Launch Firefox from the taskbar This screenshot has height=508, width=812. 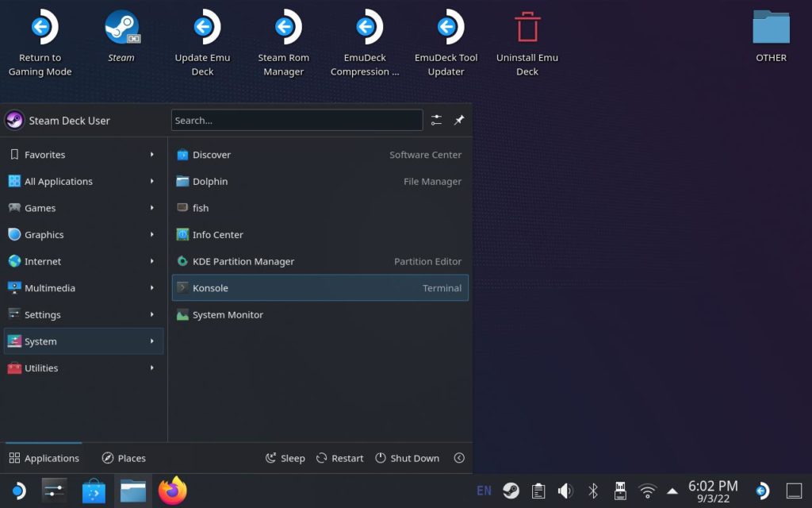(172, 491)
